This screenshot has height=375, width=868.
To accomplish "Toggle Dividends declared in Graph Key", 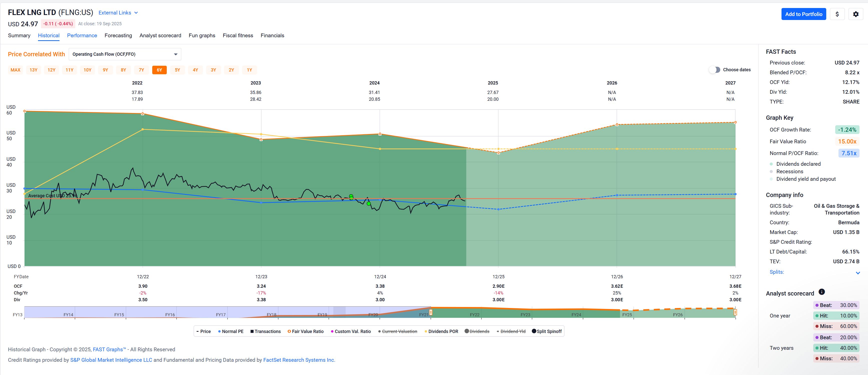I will [x=798, y=164].
